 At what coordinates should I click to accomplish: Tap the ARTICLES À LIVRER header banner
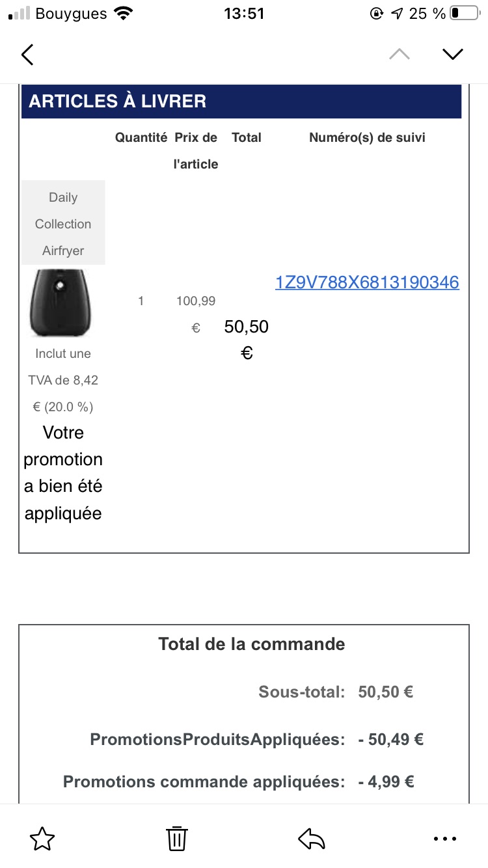tap(241, 102)
